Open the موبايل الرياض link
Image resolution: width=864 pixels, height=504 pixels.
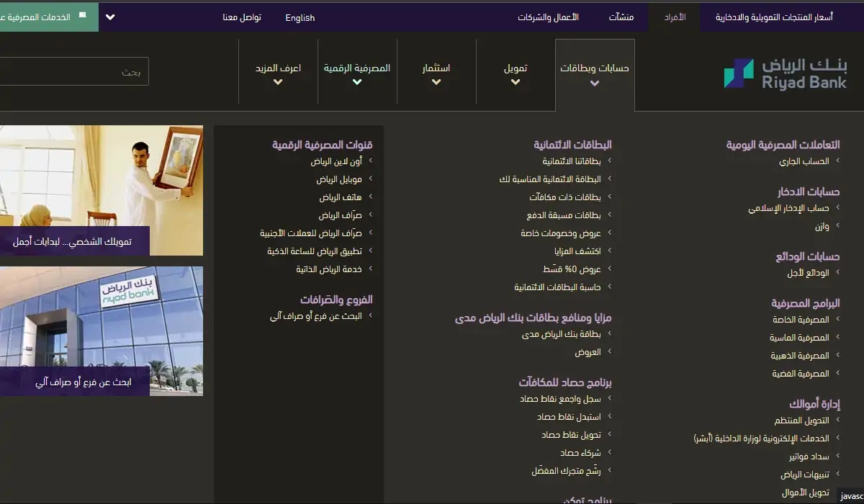point(339,179)
